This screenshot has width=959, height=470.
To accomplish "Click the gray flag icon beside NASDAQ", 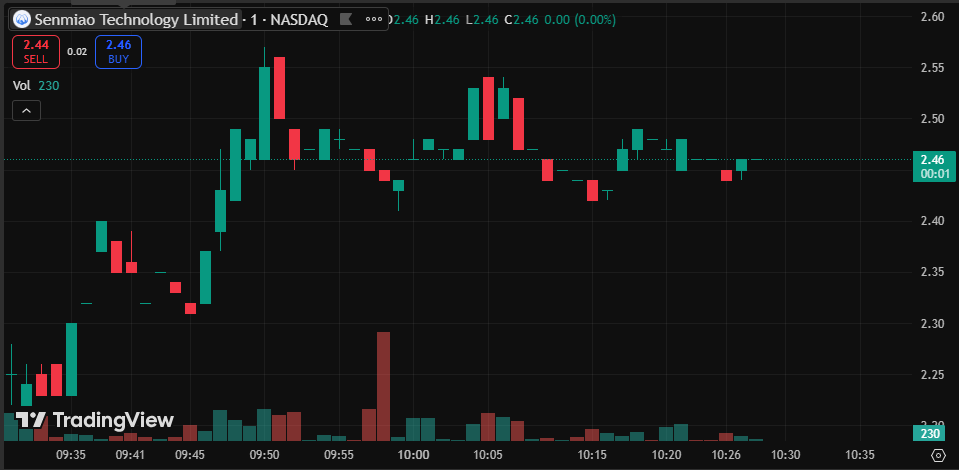I will [346, 20].
